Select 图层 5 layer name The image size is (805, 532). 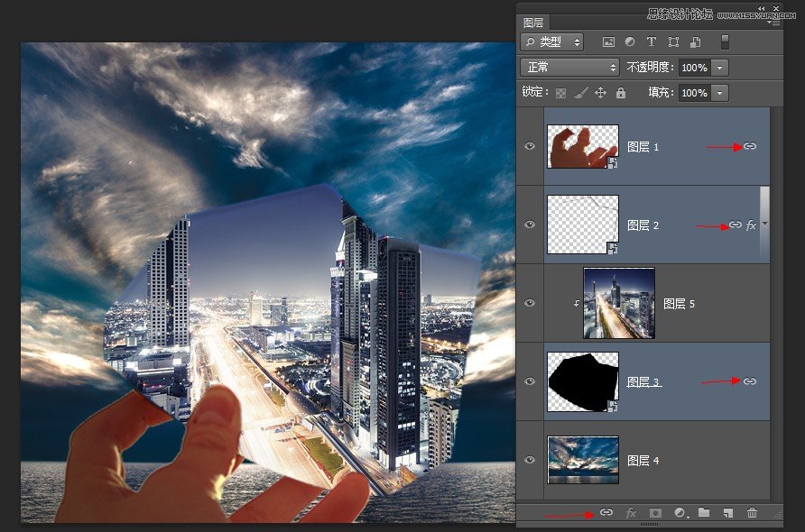pos(679,304)
